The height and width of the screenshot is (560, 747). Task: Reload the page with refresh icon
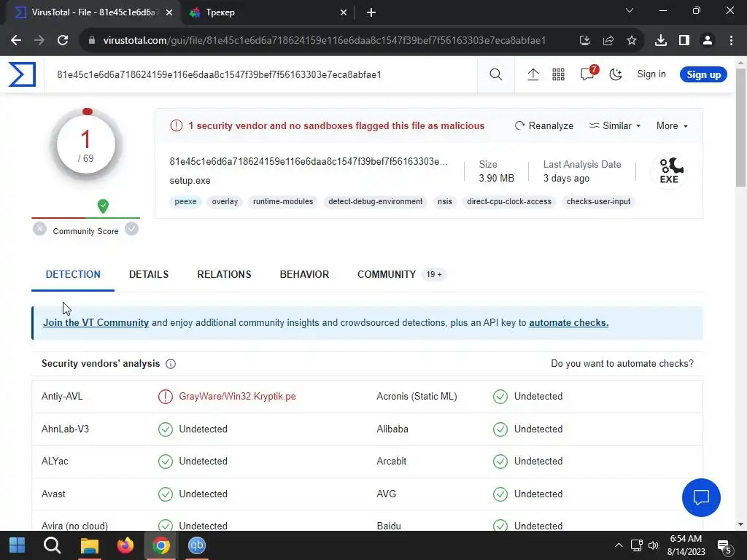click(63, 41)
